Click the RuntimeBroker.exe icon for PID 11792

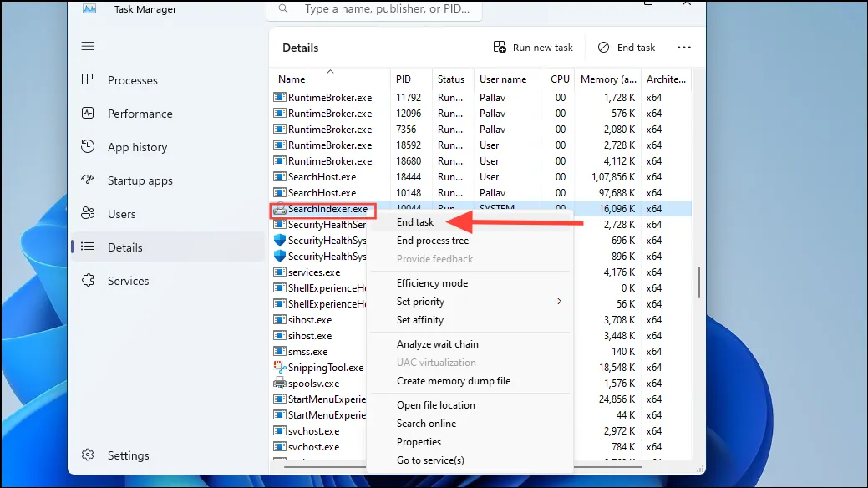280,97
